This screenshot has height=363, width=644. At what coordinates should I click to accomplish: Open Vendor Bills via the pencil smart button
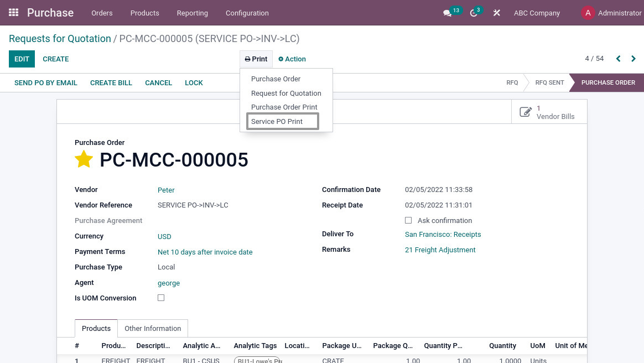[526, 111]
